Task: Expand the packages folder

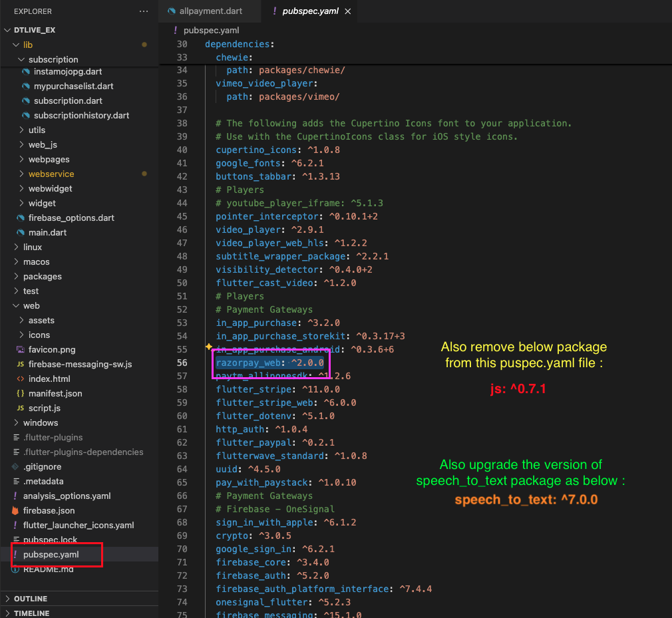Action: point(16,276)
